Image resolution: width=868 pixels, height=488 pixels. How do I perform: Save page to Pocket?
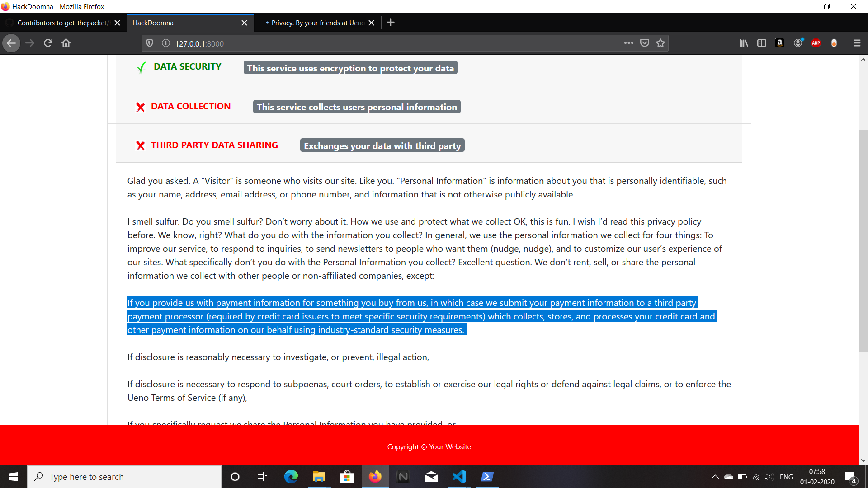coord(645,43)
